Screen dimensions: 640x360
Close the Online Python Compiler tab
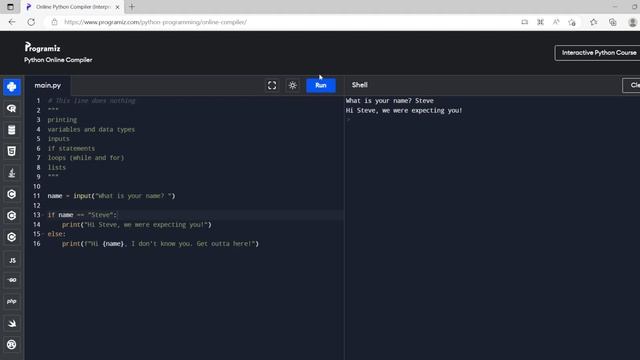point(117,7)
